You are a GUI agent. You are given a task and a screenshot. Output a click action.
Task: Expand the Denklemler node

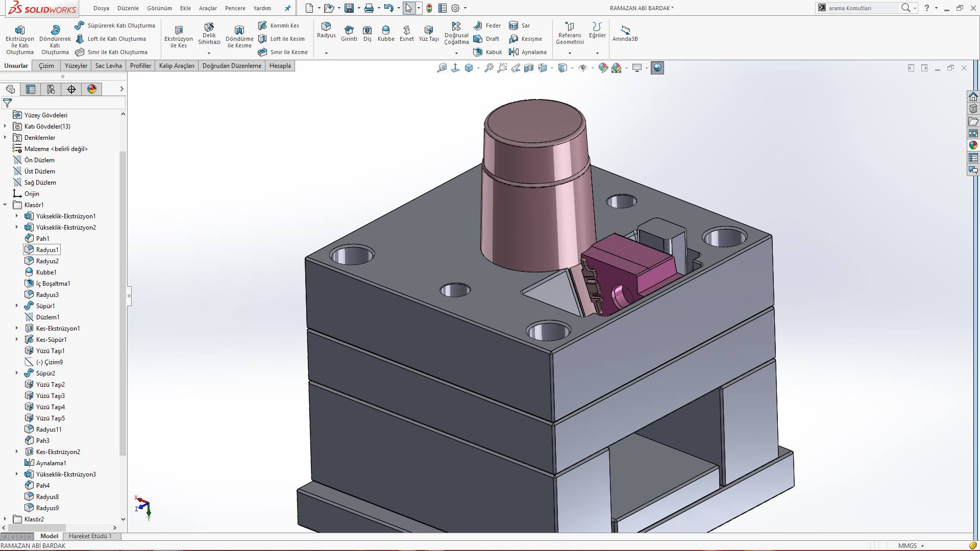click(x=5, y=137)
